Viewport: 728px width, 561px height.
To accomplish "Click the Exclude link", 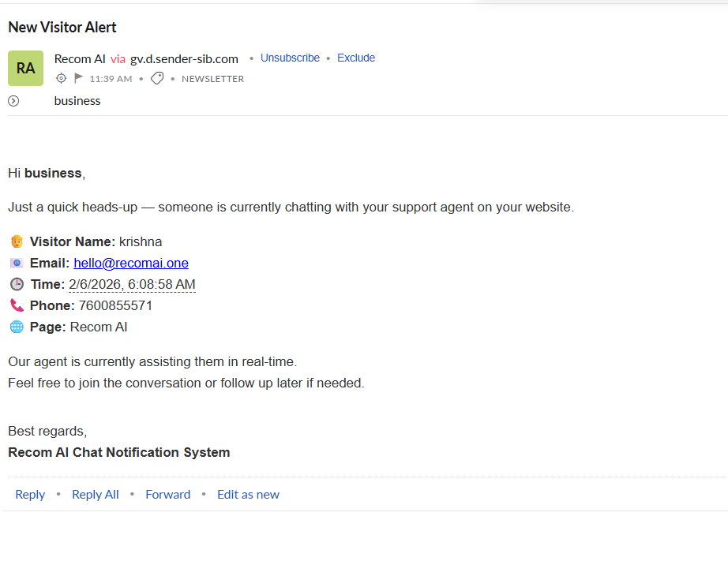I will click(x=356, y=58).
